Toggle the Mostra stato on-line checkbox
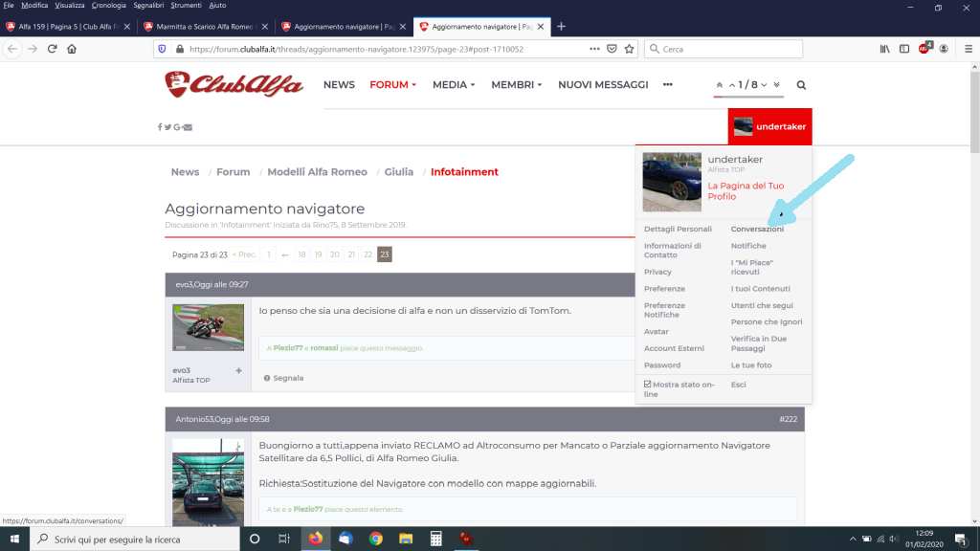Screen dimensions: 980x551 pos(648,385)
